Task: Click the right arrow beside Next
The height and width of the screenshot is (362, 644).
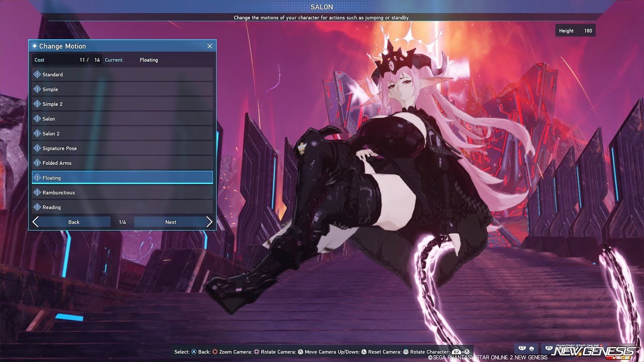Action: (x=209, y=222)
